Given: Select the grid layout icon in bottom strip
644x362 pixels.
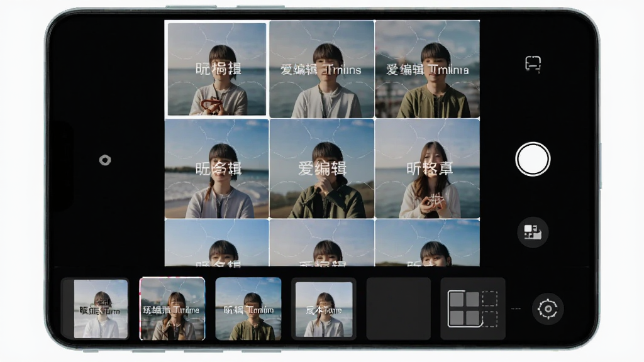Looking at the screenshot, I should 473,309.
